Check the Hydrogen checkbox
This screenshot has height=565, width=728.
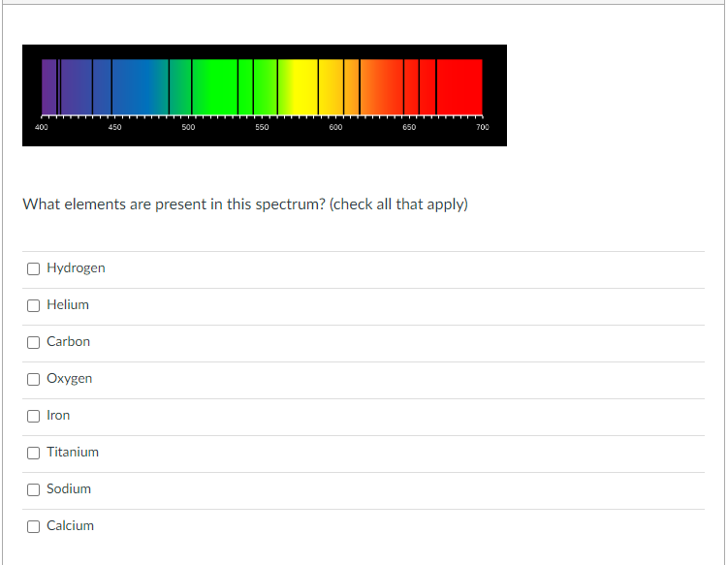(x=33, y=268)
